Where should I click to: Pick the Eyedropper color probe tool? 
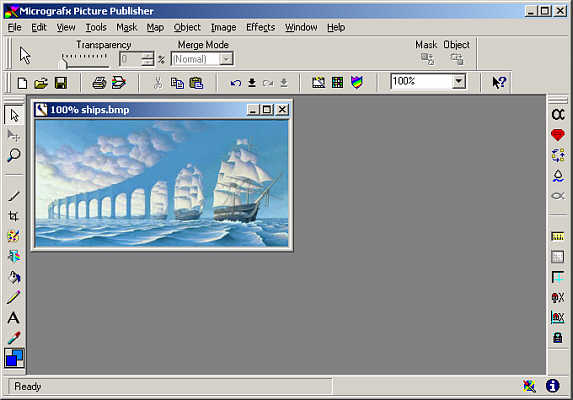pyautogui.click(x=14, y=338)
